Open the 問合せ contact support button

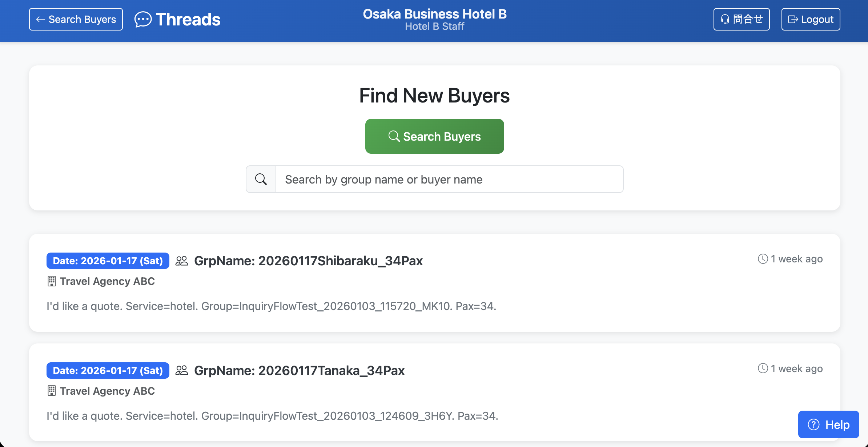click(742, 19)
